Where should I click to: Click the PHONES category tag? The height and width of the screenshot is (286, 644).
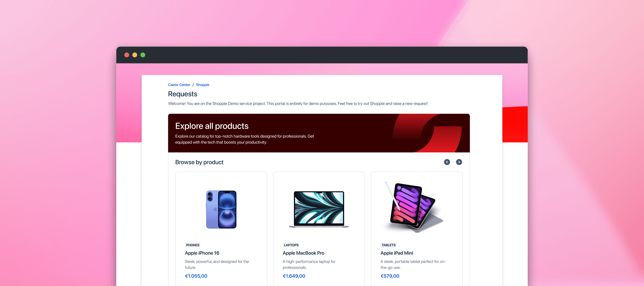[x=193, y=245]
